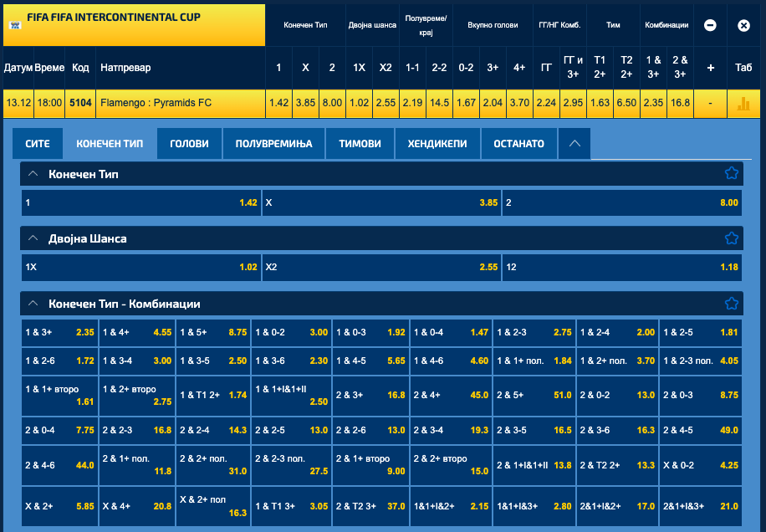
Task: Click the minus icon in the header
Action: pos(710,25)
